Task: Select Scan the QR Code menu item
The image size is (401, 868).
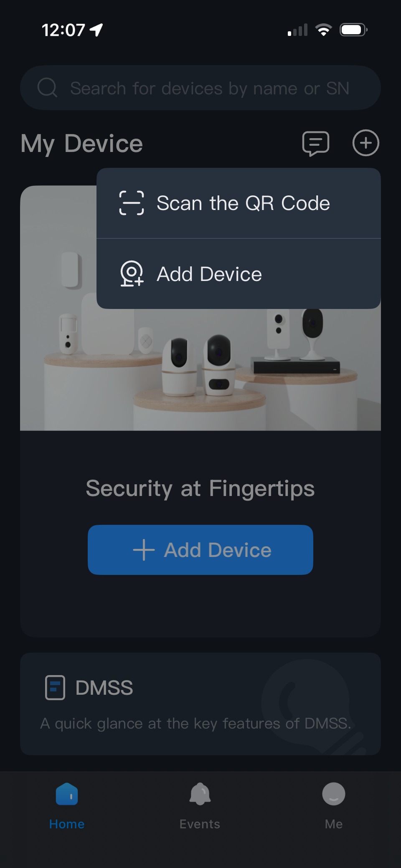Action: [239, 203]
